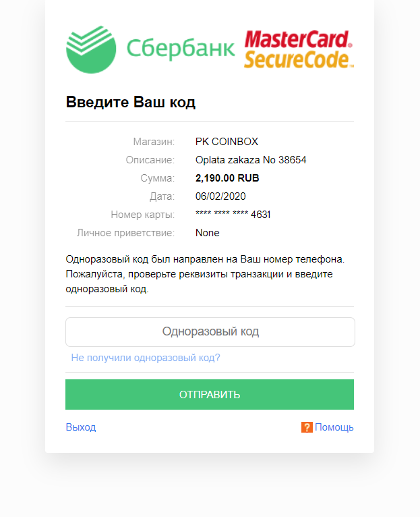Focus the Одноразовый код input field
This screenshot has width=420, height=517.
(x=210, y=332)
